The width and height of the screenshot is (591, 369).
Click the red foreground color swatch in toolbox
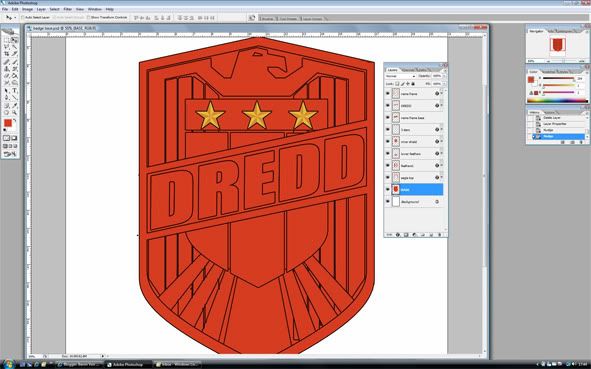click(8, 123)
